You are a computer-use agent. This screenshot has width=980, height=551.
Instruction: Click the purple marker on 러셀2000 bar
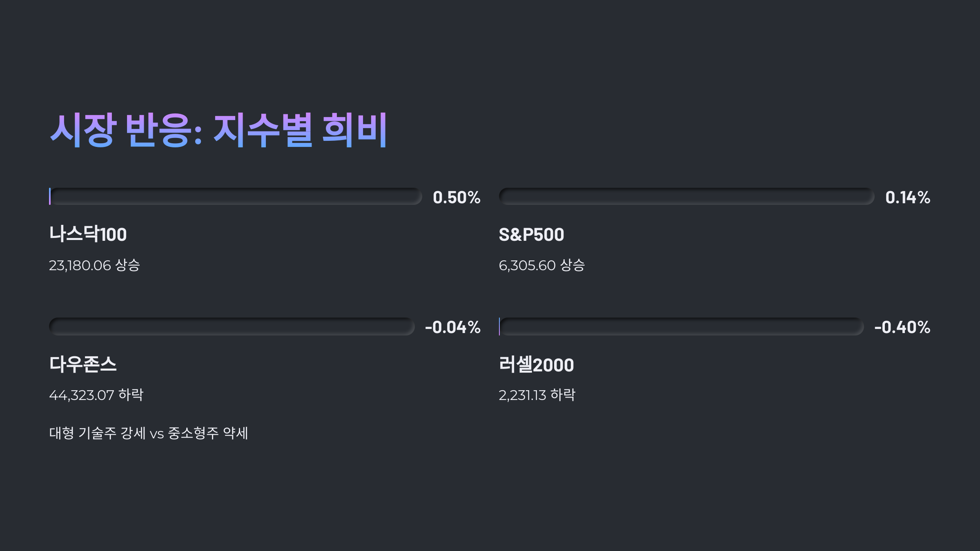[499, 327]
